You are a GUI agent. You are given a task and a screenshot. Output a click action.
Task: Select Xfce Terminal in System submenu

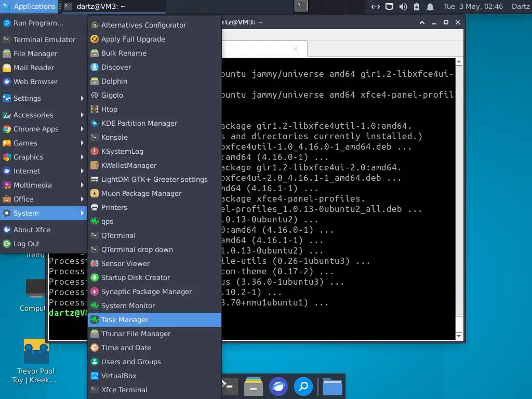154,390
